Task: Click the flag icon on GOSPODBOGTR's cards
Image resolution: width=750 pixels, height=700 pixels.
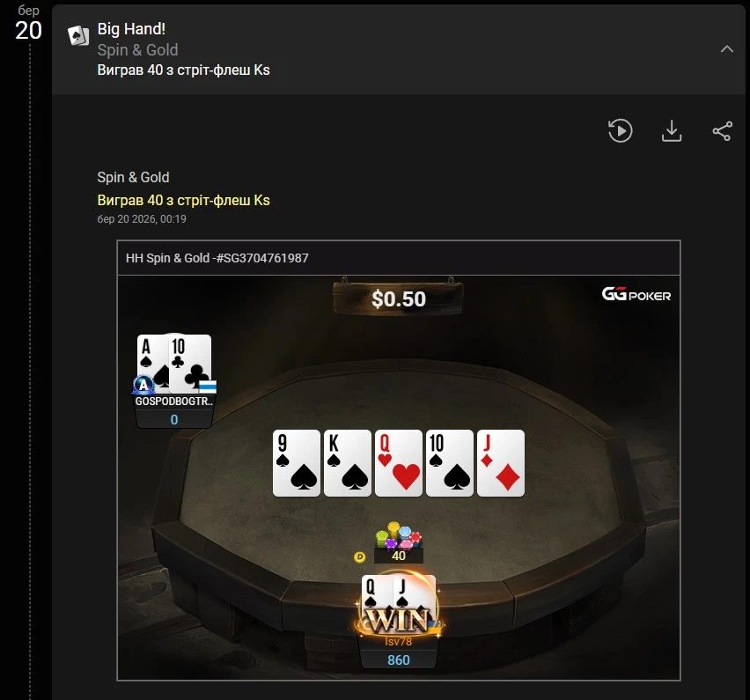Action: [208, 387]
